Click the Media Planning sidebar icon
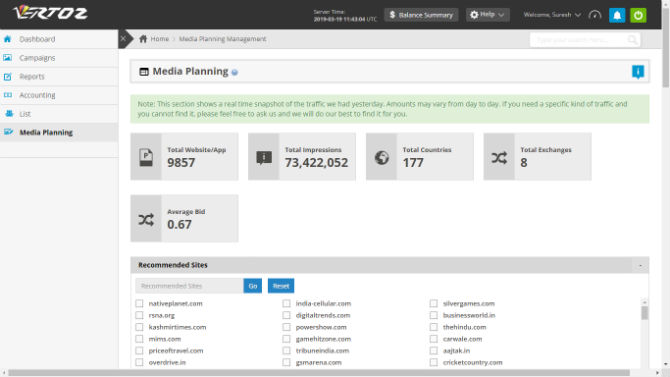Image resolution: width=670 pixels, height=377 pixels. click(x=8, y=132)
